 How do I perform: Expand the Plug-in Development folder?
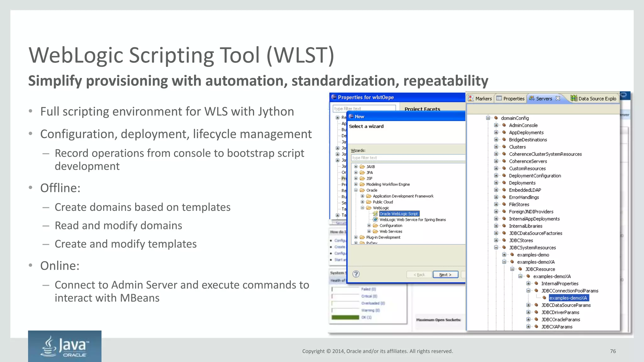pos(356,237)
